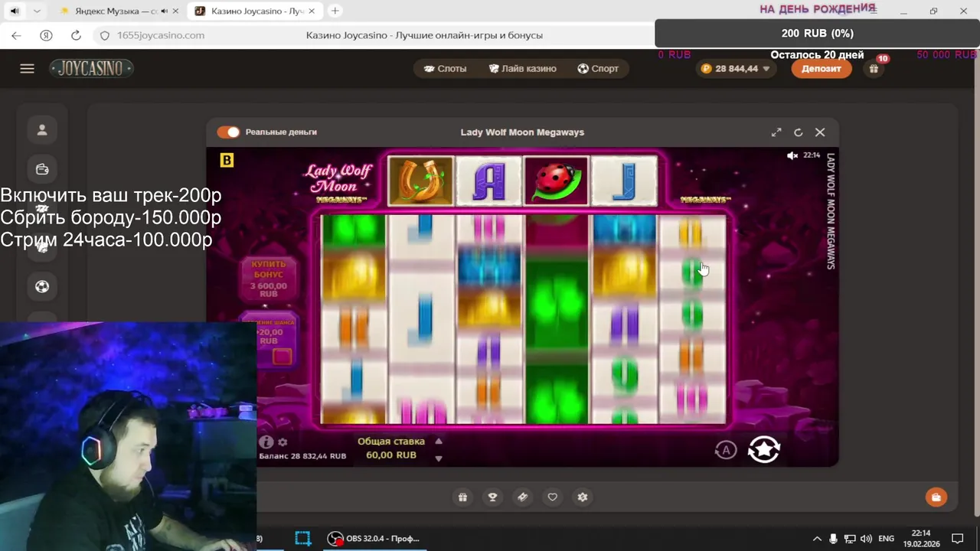
Task: Add the game to favorites with the heart
Action: pyautogui.click(x=552, y=497)
